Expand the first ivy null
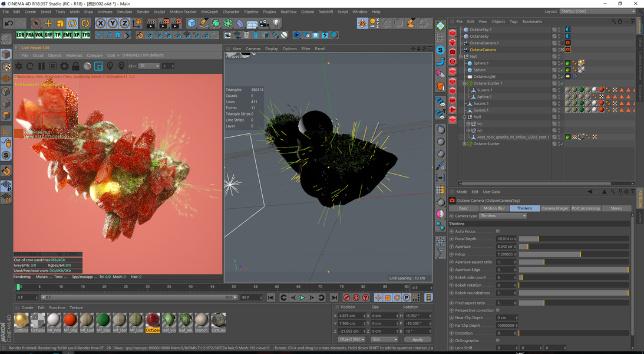The height and width of the screenshot is (354, 644). 468,123
